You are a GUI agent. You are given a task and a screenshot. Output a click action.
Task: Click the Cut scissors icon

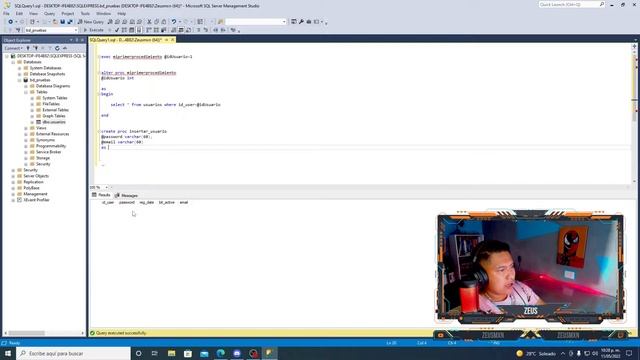[149, 22]
